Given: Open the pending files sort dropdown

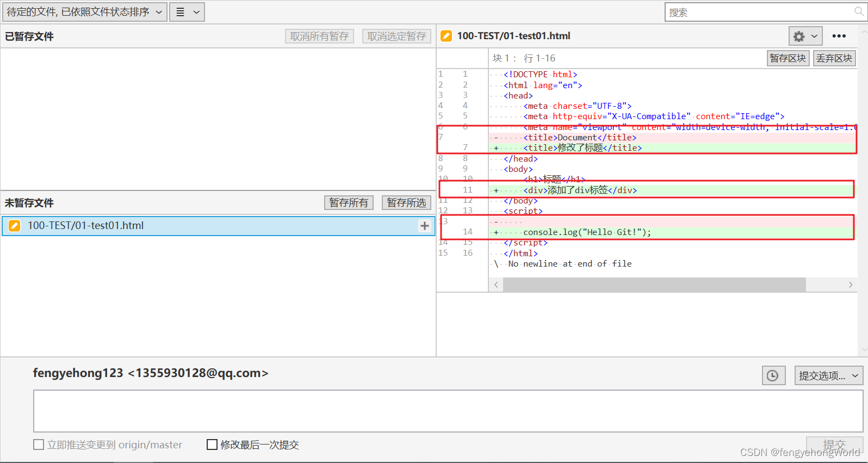Looking at the screenshot, I should [84, 12].
